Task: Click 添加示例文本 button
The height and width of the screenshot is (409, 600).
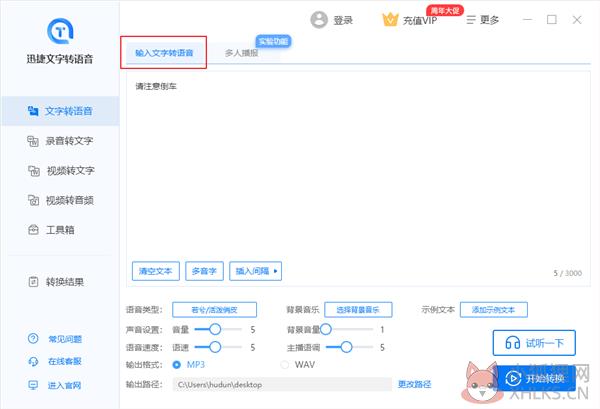Action: pyautogui.click(x=494, y=310)
